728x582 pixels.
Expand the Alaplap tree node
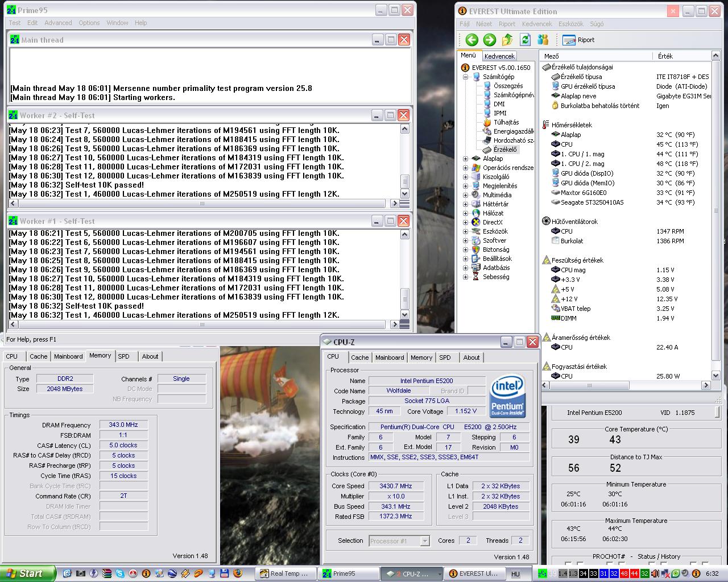(465, 159)
